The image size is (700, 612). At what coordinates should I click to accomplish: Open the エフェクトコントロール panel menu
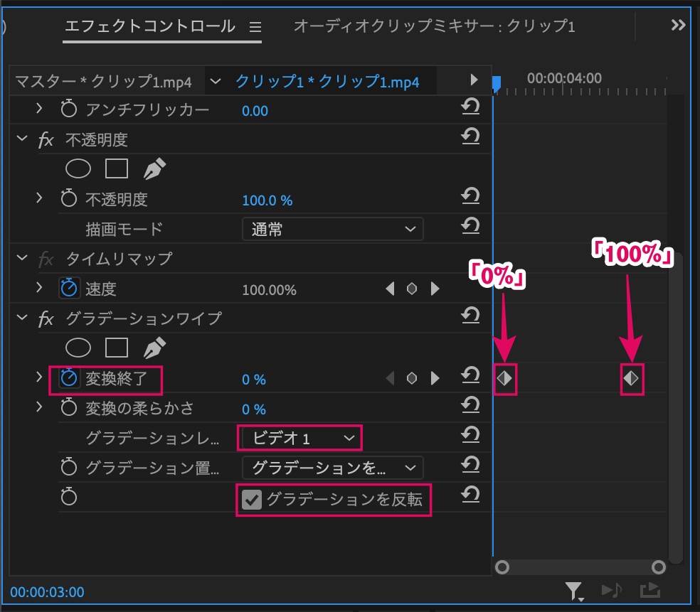coord(255,27)
